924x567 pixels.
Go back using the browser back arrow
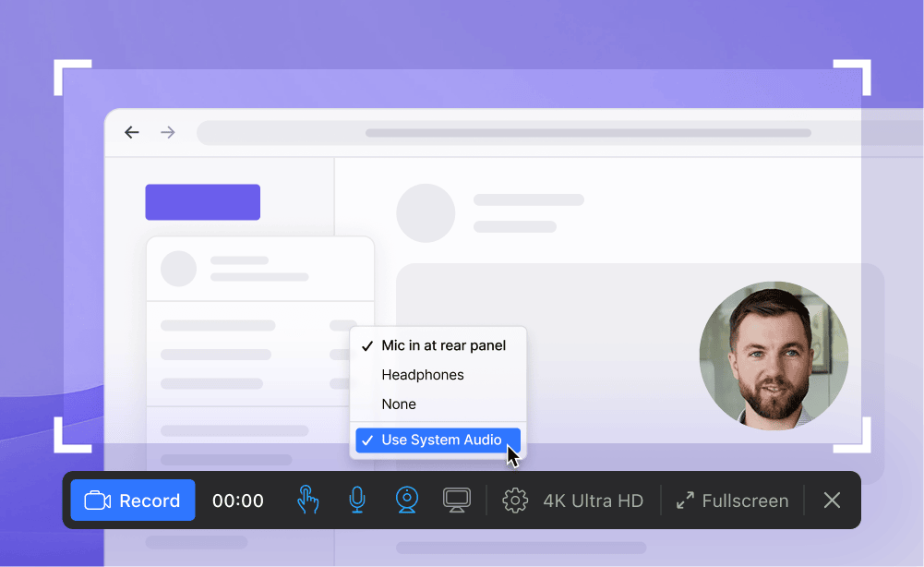click(132, 132)
